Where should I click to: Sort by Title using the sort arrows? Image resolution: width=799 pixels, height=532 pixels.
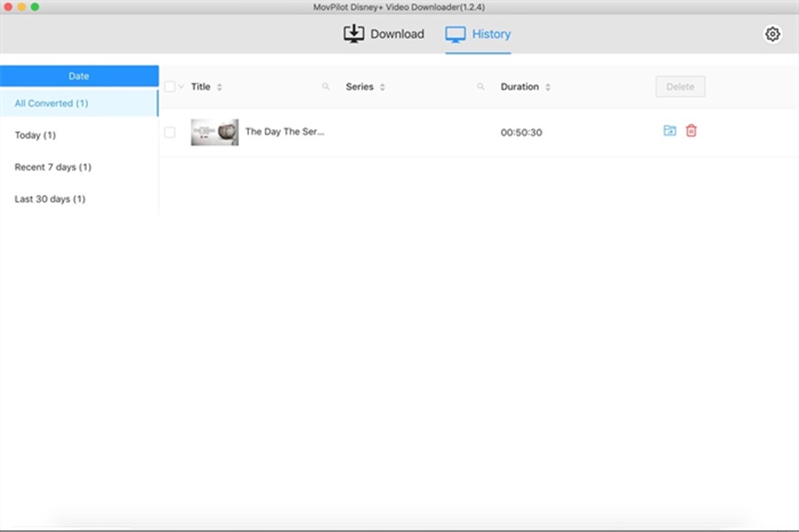(x=219, y=87)
